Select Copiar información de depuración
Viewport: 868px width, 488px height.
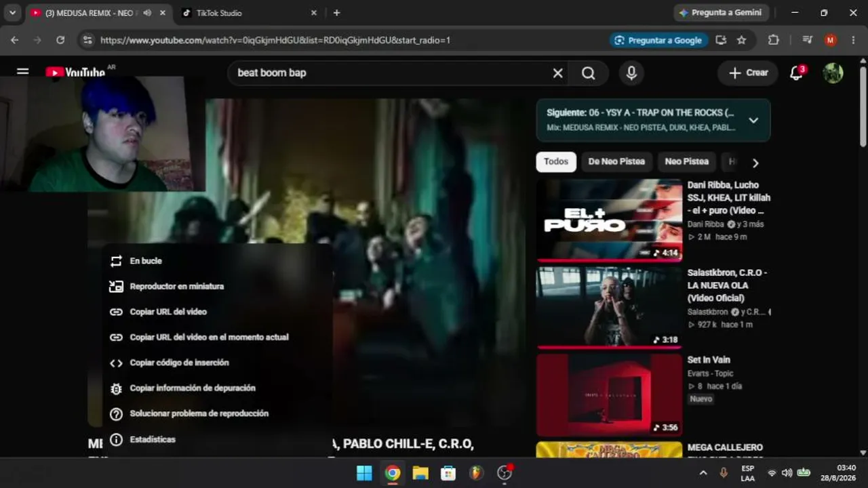[217, 388]
